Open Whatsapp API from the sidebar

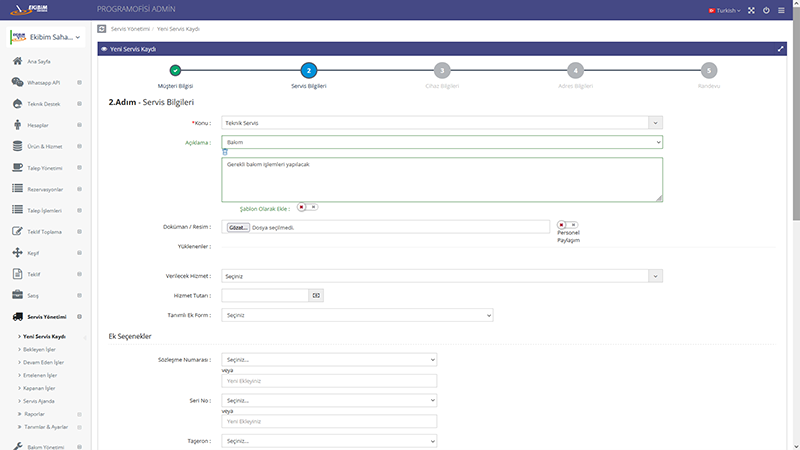pos(44,83)
